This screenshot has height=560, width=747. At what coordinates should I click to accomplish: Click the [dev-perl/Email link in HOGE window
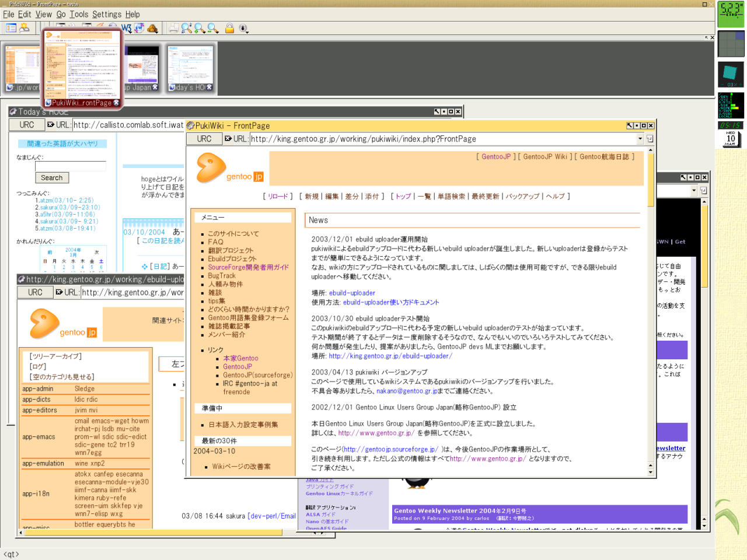pyautogui.click(x=271, y=516)
